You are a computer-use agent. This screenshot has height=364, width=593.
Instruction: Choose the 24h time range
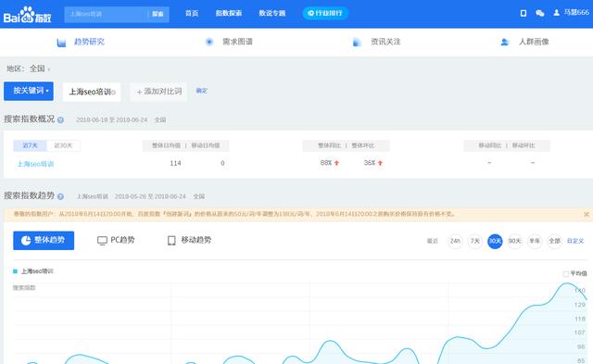pyautogui.click(x=455, y=241)
